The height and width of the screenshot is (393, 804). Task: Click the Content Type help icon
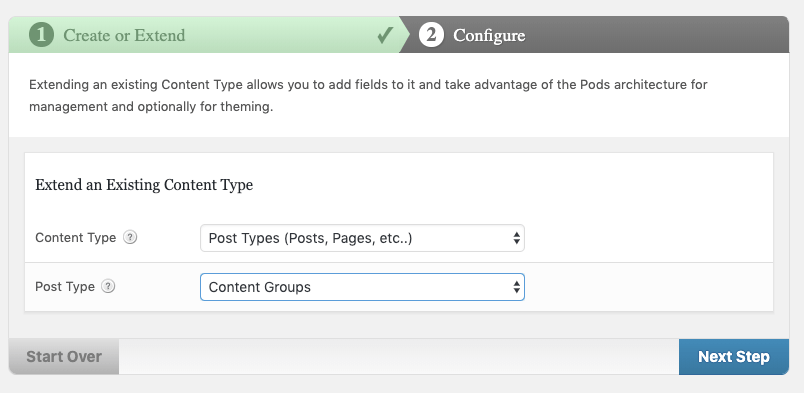tap(131, 238)
